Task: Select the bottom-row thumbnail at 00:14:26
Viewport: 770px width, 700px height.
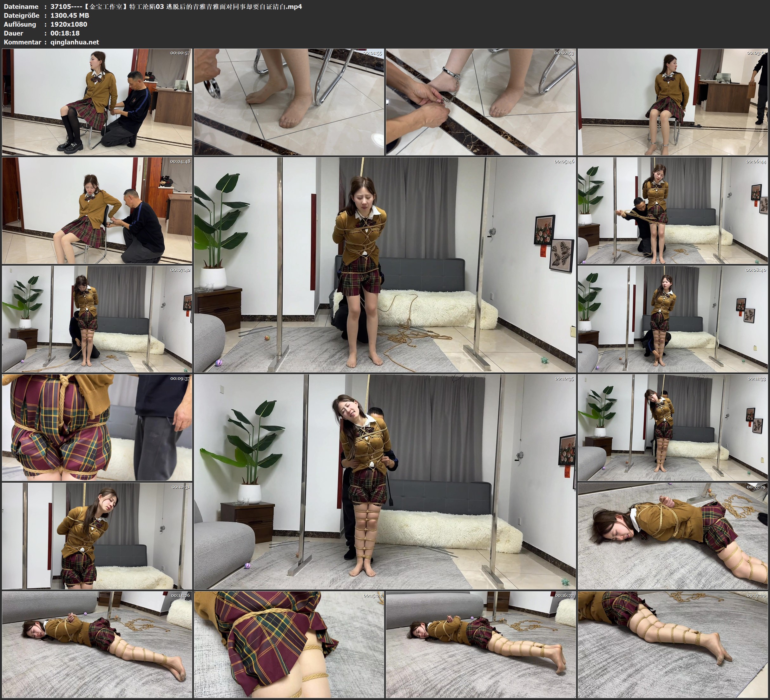Action: [x=97, y=644]
